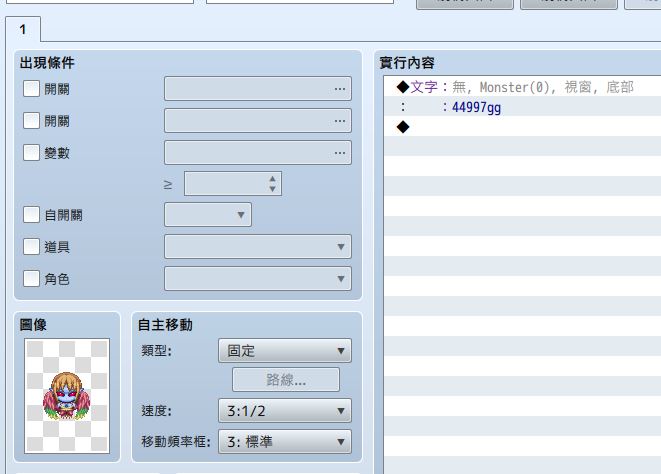Open the 類型 movement type dropdown
The height and width of the screenshot is (474, 661).
pyautogui.click(x=285, y=350)
